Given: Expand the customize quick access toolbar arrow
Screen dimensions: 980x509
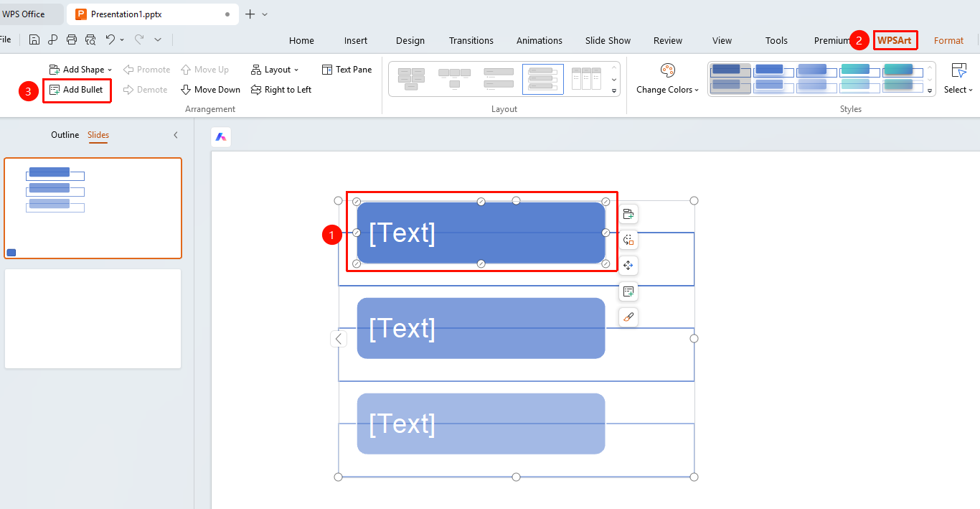Looking at the screenshot, I should click(x=158, y=40).
